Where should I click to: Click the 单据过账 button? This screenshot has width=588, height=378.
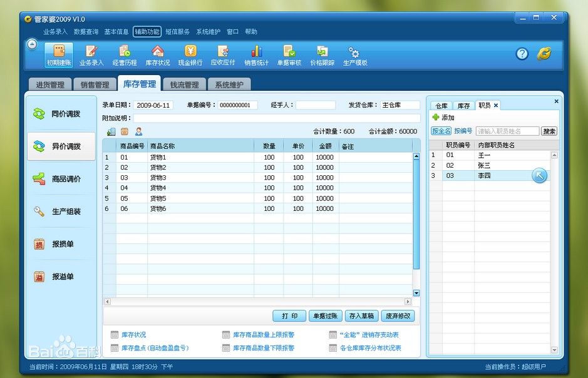click(326, 316)
